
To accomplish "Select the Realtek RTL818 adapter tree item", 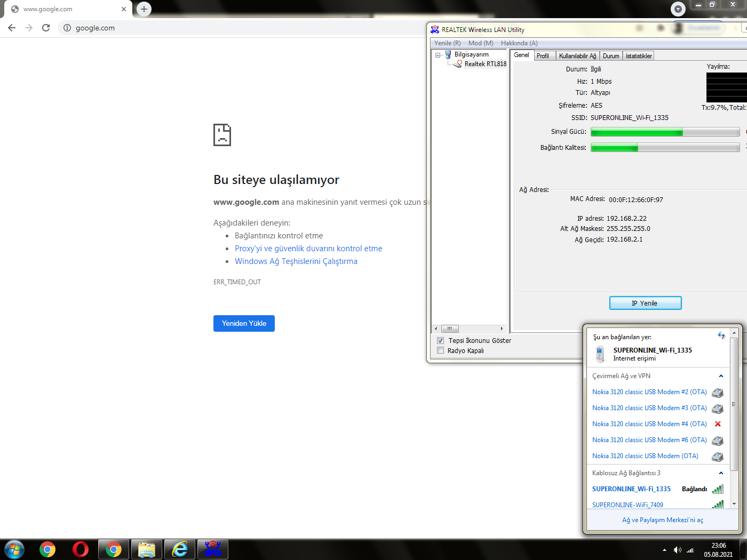I will [486, 64].
